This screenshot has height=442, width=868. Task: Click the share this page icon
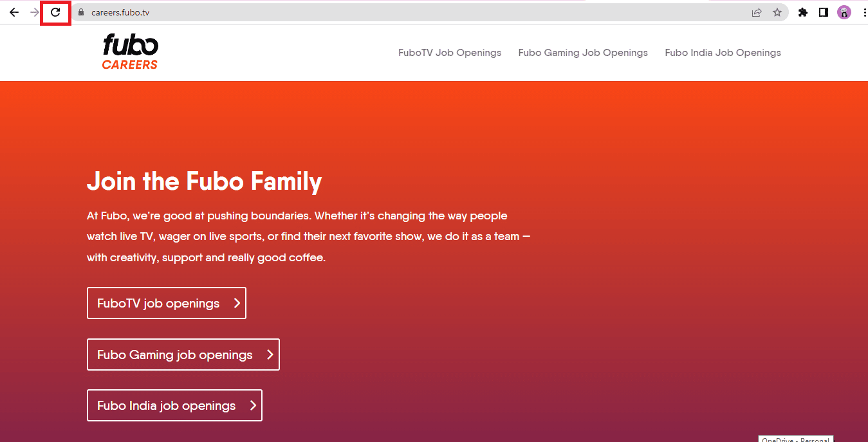point(757,12)
